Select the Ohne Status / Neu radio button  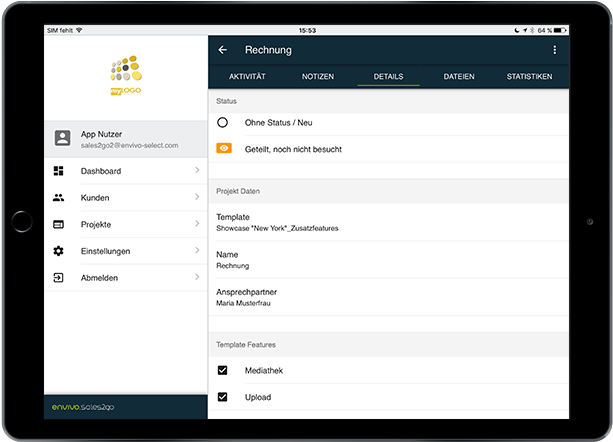click(222, 122)
